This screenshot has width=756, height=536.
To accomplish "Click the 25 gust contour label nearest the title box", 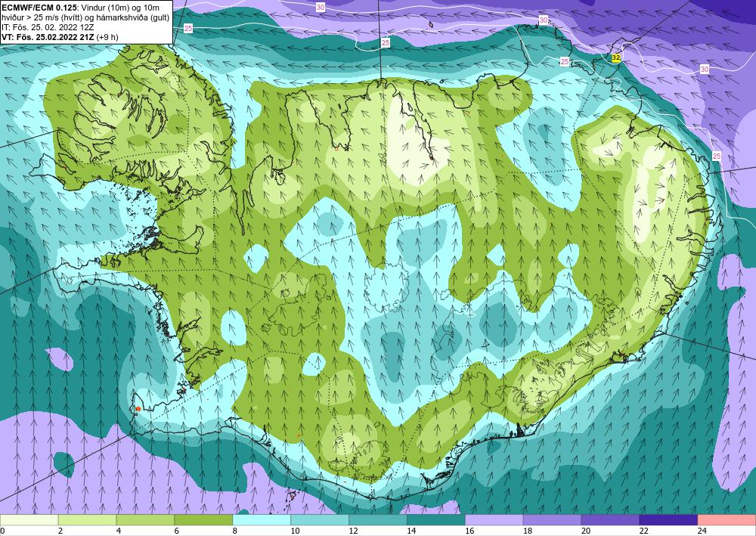I will (x=188, y=29).
